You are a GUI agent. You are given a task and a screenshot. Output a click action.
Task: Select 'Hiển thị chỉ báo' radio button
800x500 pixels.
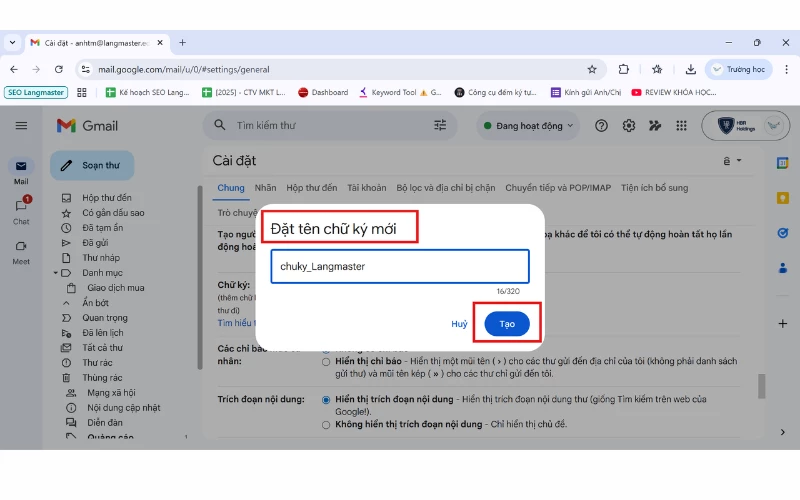[x=326, y=361]
